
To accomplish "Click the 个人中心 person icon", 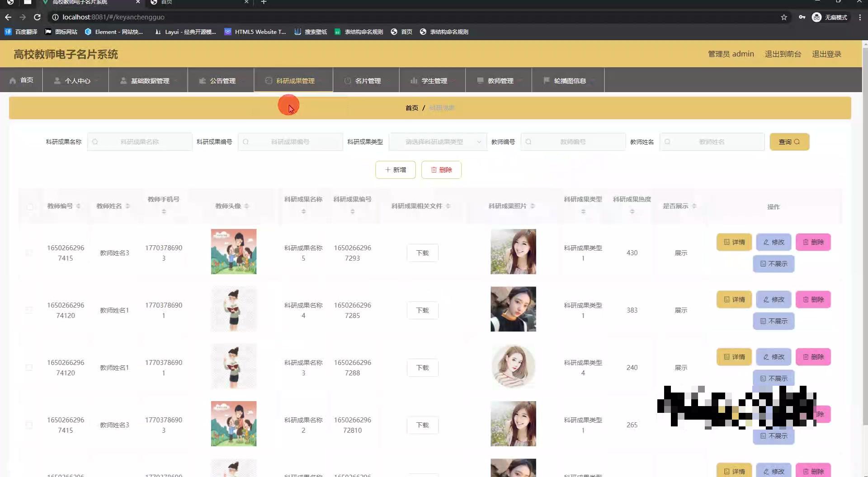I will click(x=57, y=80).
